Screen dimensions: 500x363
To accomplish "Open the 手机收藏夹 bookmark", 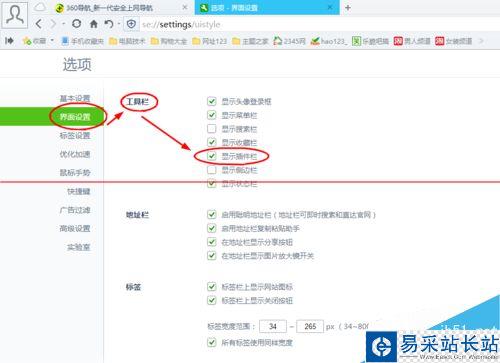I will pos(83,41).
